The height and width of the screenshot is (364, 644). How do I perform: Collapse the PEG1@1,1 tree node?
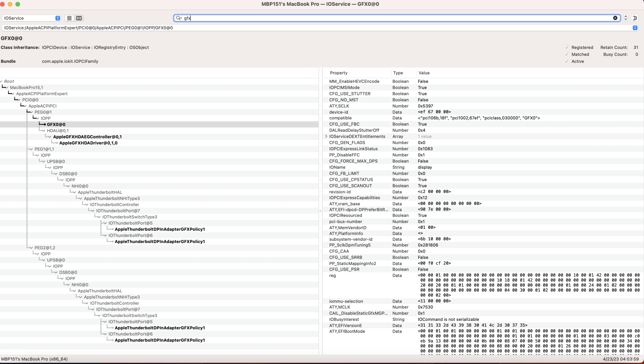pyautogui.click(x=31, y=149)
